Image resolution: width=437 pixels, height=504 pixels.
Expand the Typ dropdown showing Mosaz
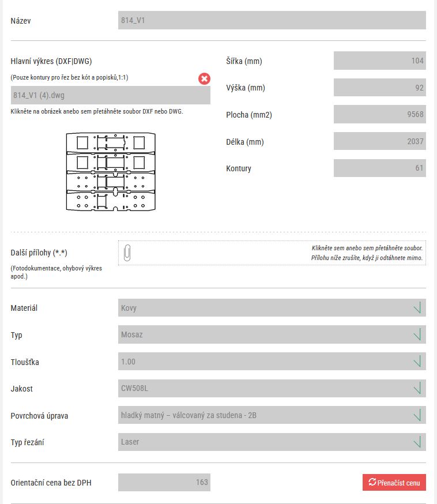[x=272, y=334]
